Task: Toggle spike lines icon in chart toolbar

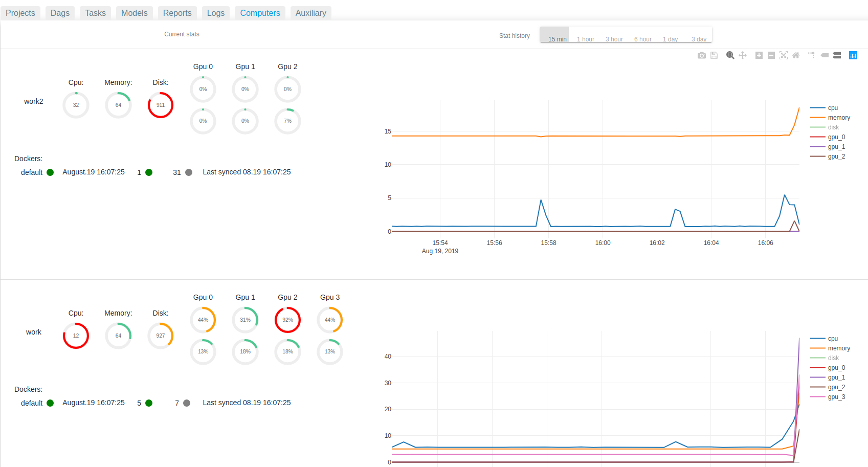Action: 811,55
